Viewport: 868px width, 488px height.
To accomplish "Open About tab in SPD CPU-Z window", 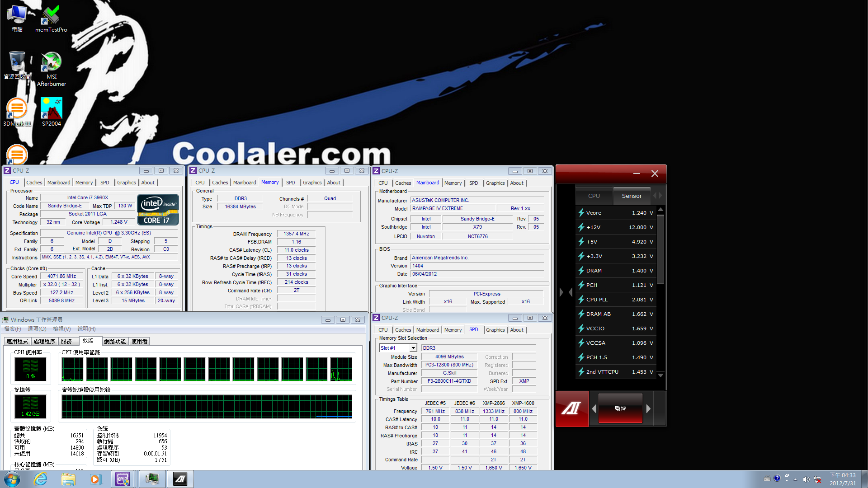I will coord(517,330).
